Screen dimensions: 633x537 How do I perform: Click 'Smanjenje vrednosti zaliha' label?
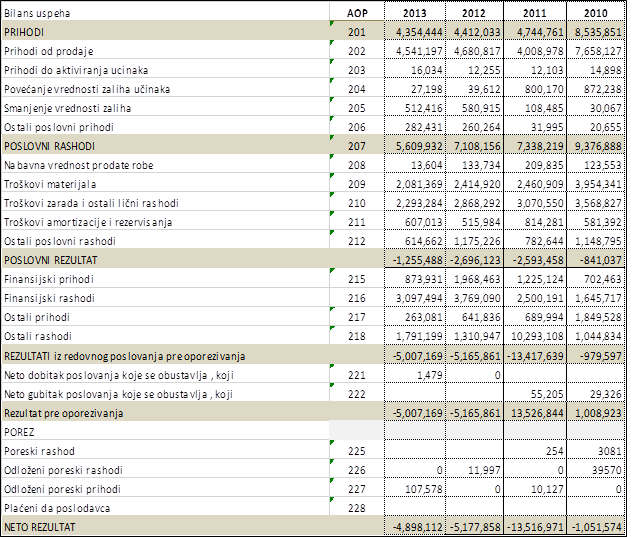pos(67,108)
